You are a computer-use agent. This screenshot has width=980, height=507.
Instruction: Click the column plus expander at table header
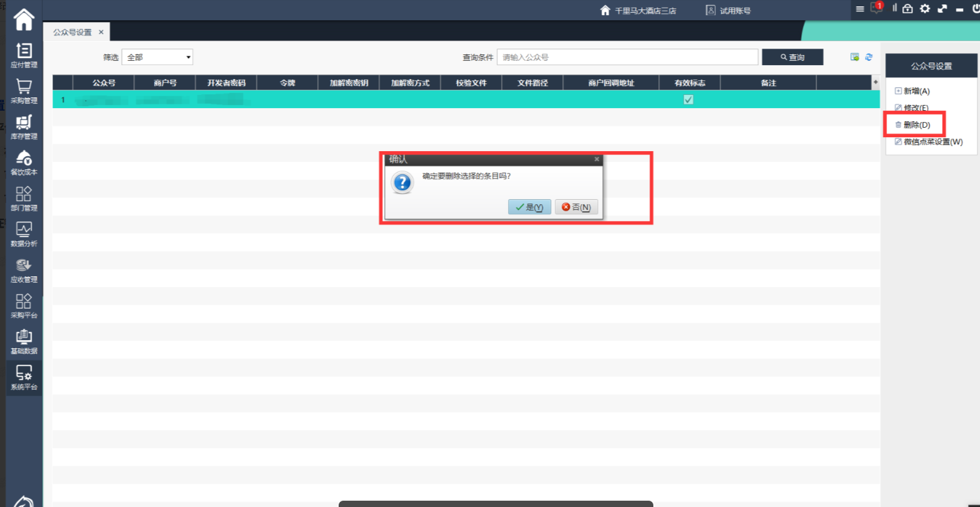pyautogui.click(x=875, y=83)
